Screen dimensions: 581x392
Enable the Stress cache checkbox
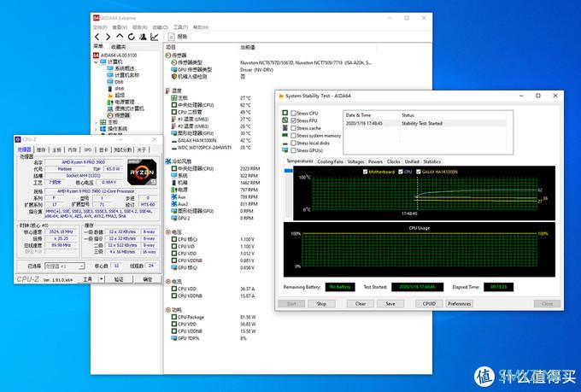[x=293, y=128]
